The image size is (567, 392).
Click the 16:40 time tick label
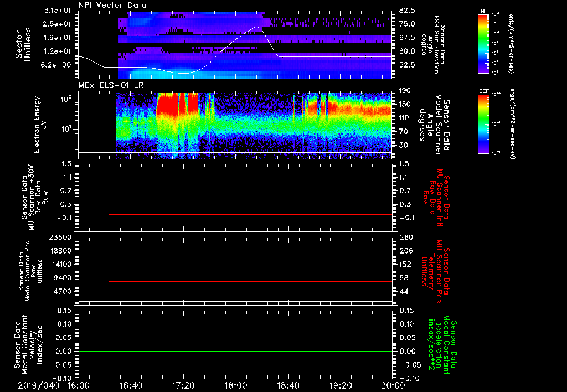pos(131,385)
